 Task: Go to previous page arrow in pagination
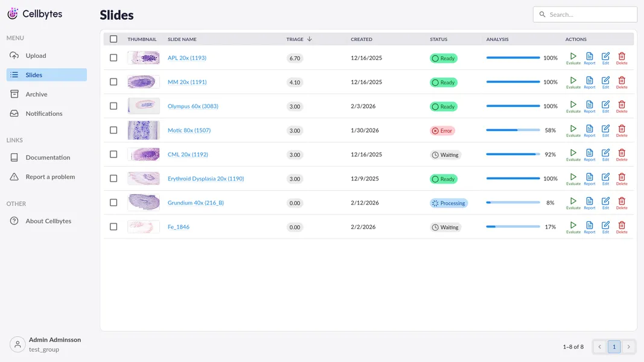pyautogui.click(x=599, y=347)
